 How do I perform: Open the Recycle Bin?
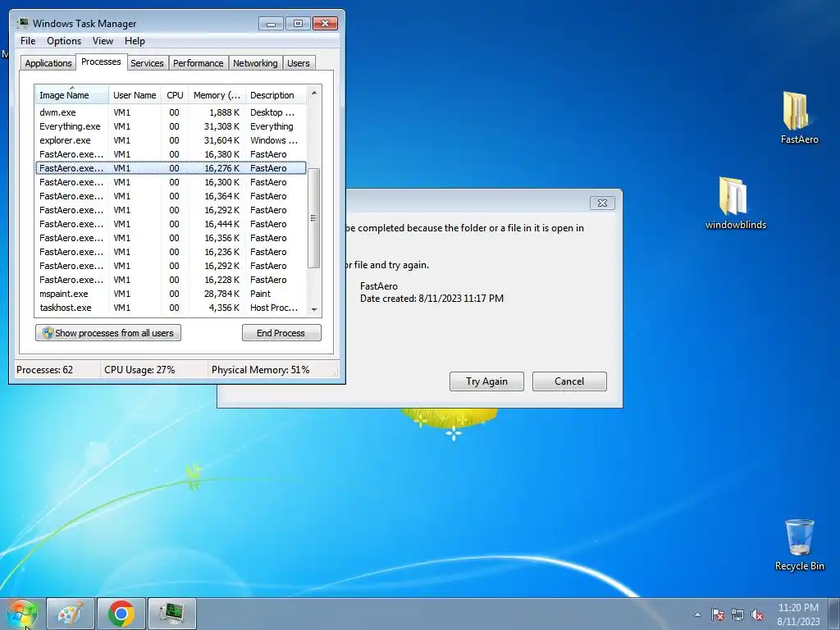click(x=799, y=545)
